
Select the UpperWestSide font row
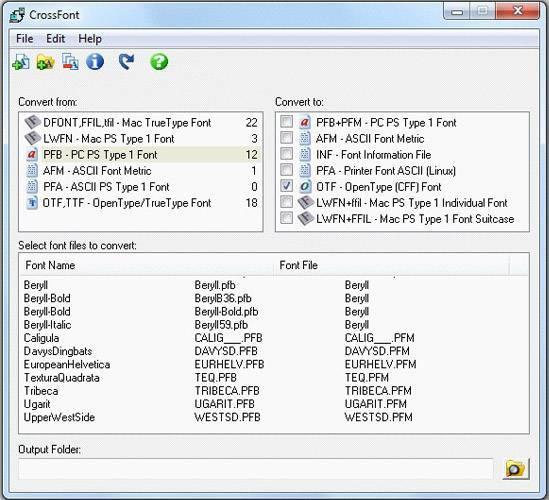(x=274, y=417)
